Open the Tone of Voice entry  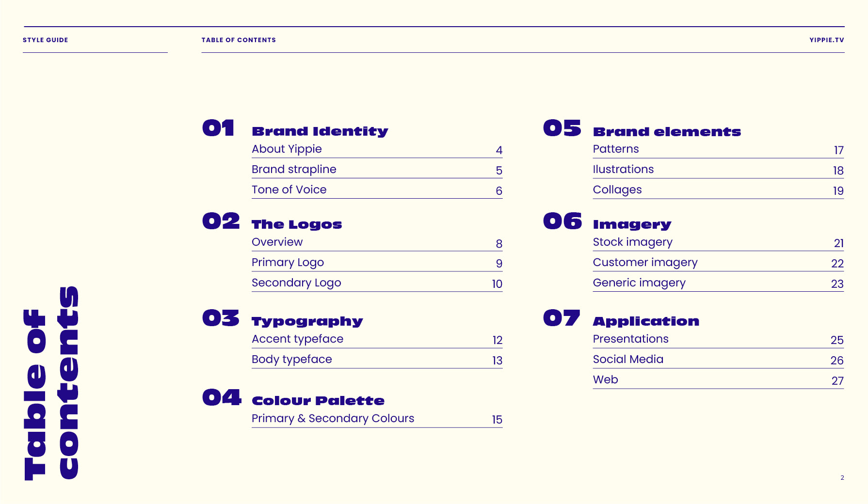(x=289, y=190)
